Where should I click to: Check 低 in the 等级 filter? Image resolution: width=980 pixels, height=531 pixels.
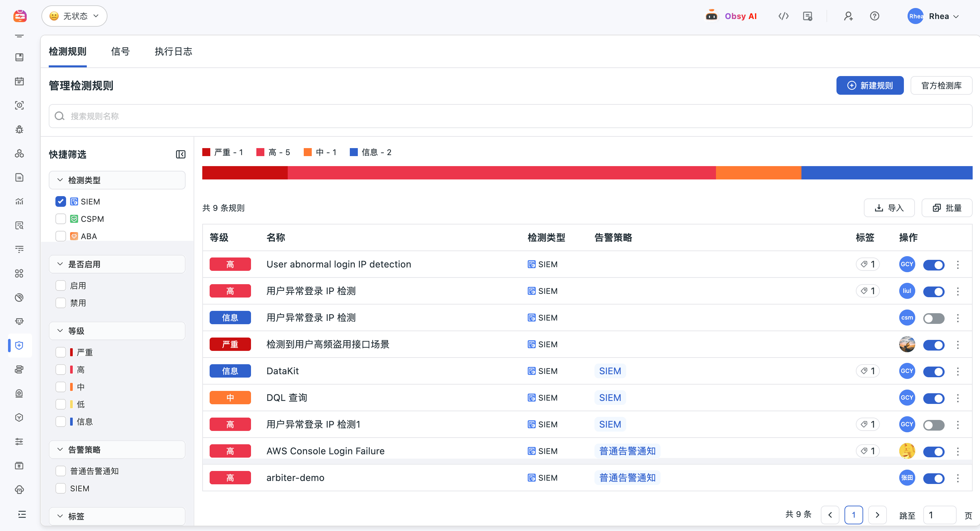(60, 404)
